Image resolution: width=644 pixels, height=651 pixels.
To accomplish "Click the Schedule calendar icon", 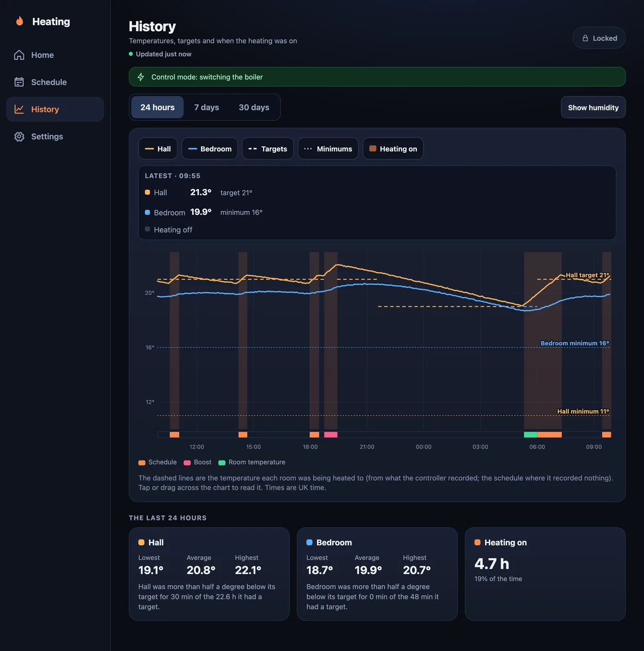I will tap(19, 82).
